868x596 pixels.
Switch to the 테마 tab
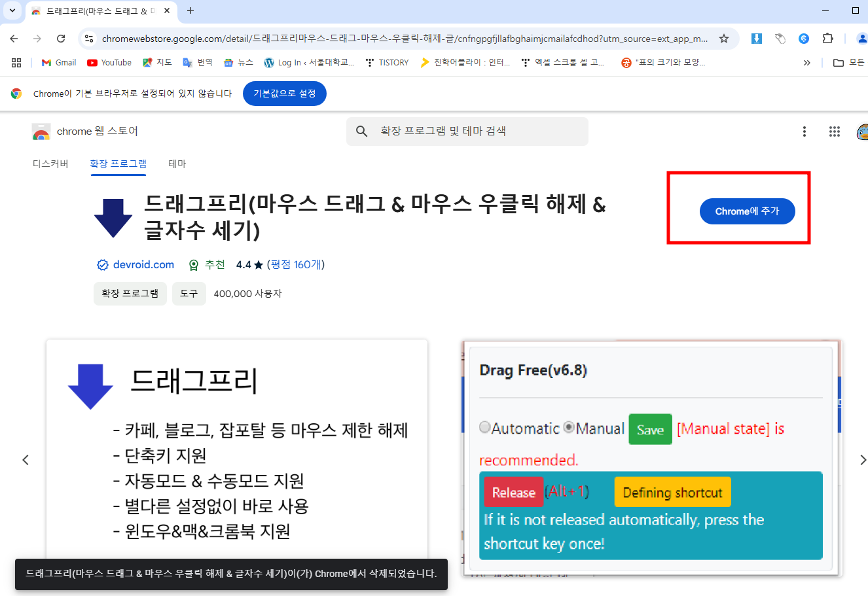(x=177, y=164)
